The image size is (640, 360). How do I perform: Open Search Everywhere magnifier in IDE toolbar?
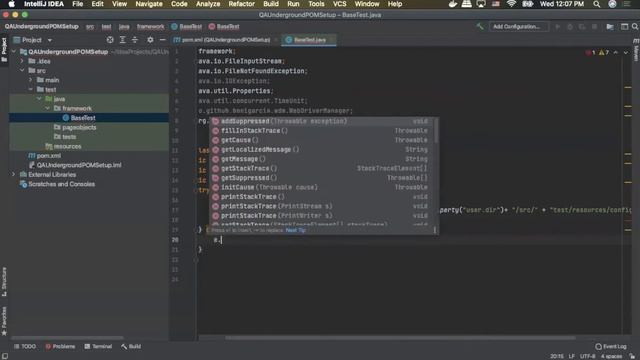(635, 27)
